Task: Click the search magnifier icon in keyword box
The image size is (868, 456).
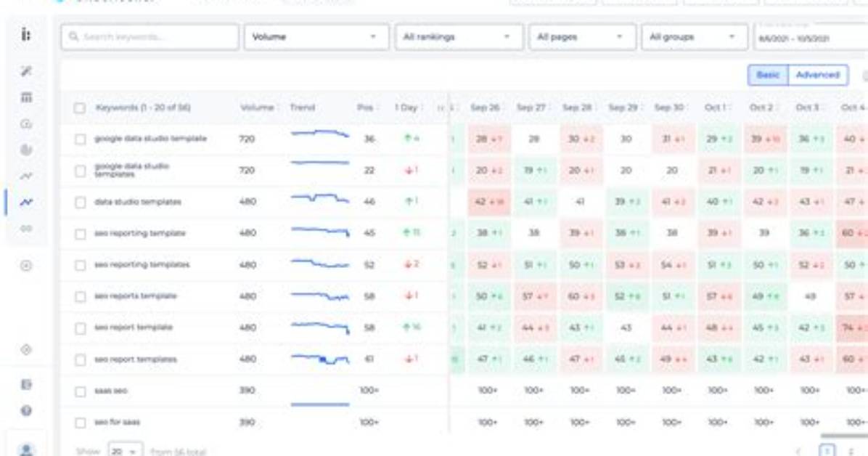Action: coord(73,37)
